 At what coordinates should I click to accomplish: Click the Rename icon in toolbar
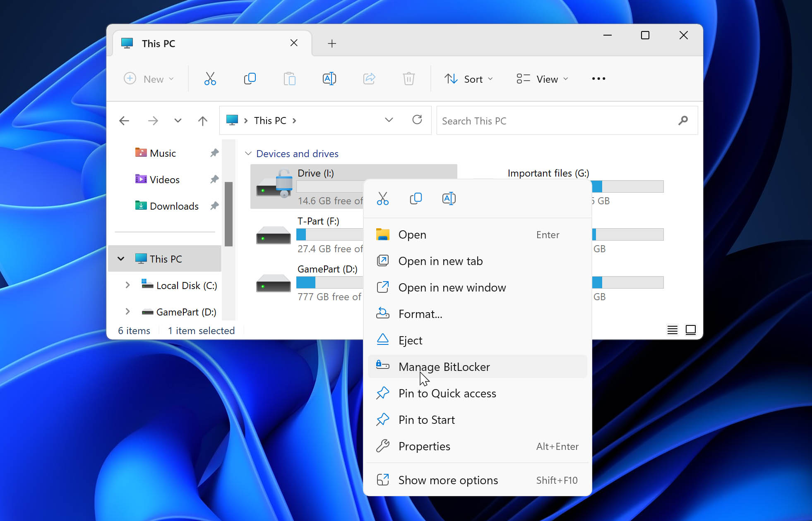click(x=329, y=79)
